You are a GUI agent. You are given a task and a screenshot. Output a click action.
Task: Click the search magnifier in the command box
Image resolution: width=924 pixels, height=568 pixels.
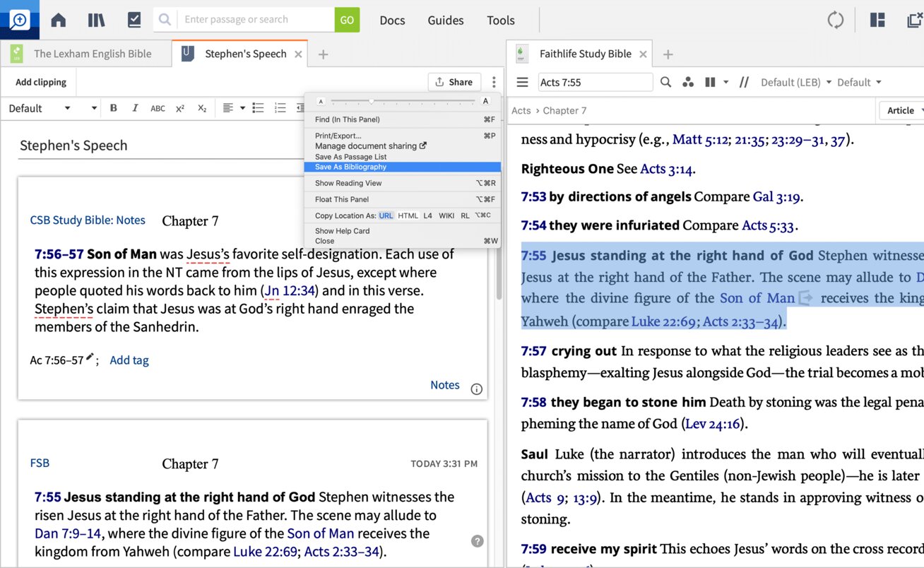tap(165, 20)
